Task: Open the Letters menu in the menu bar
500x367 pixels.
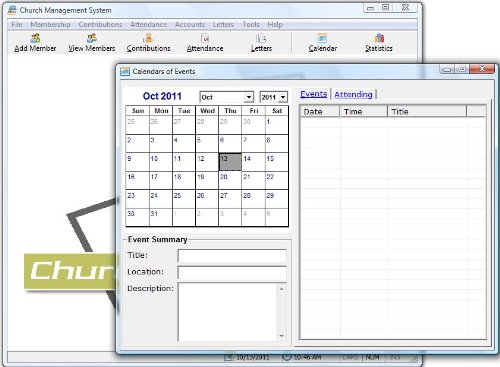Action: click(x=223, y=24)
